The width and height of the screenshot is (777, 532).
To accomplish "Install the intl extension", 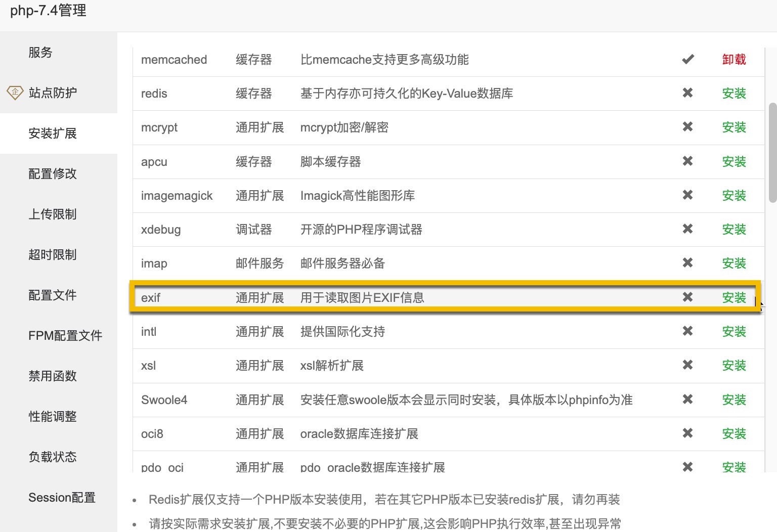I will click(734, 332).
